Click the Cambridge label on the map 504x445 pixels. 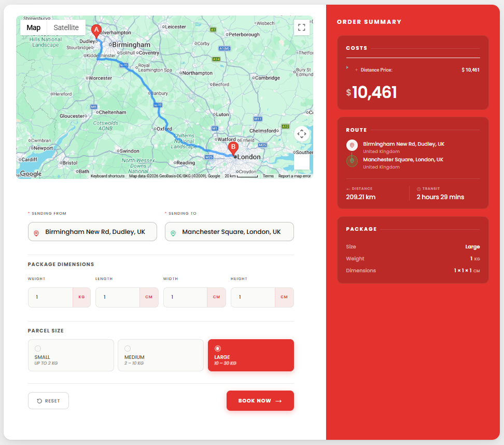pos(268,78)
